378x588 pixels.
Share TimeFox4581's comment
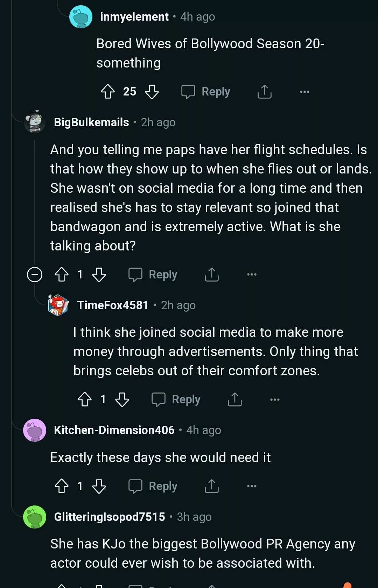tap(234, 399)
